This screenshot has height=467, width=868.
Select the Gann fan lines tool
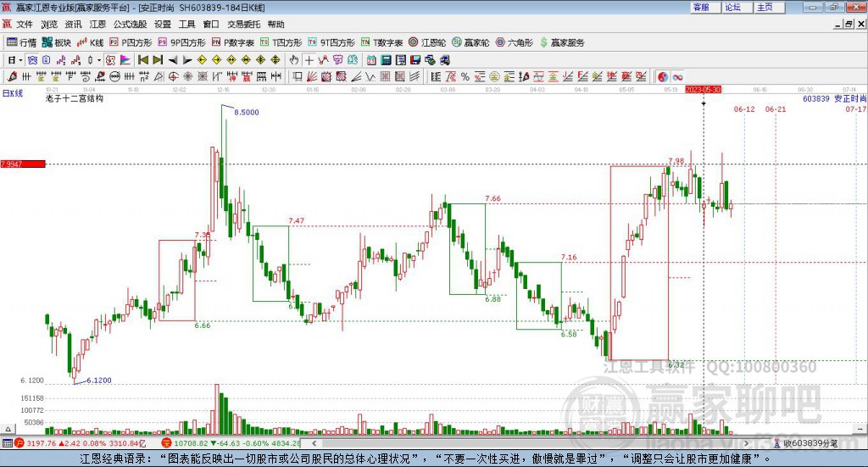click(x=312, y=77)
